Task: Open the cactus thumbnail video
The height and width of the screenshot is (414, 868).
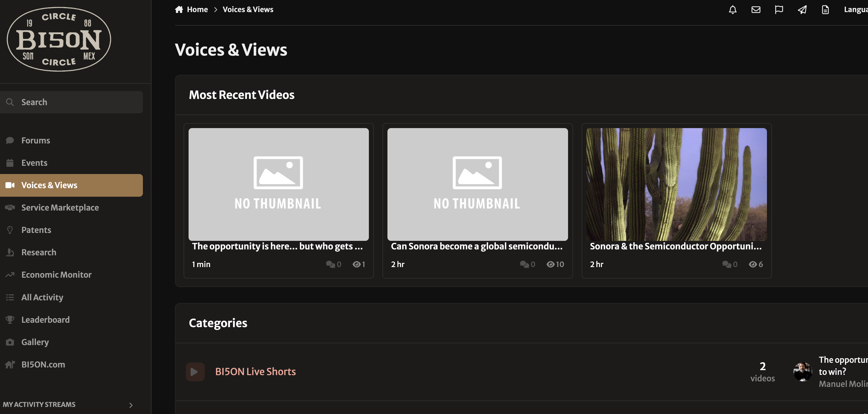Action: [676, 184]
